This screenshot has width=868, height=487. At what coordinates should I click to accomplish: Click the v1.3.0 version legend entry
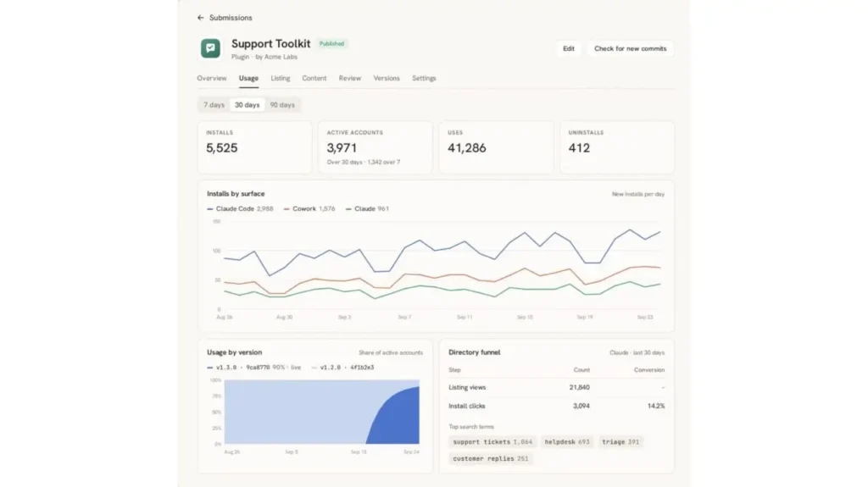click(253, 368)
